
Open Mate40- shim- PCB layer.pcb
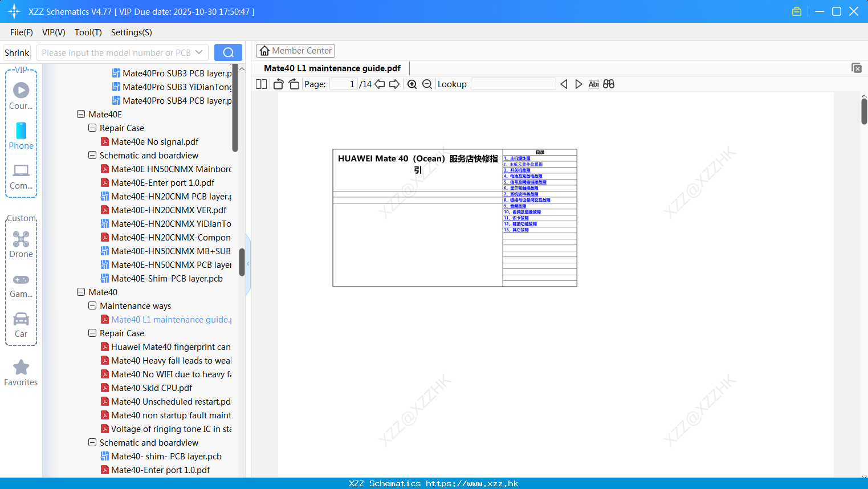pyautogui.click(x=166, y=457)
